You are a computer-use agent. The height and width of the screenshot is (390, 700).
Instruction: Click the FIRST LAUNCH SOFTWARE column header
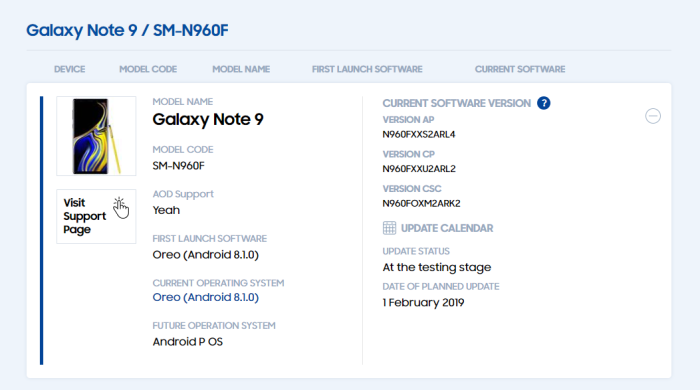coord(367,69)
